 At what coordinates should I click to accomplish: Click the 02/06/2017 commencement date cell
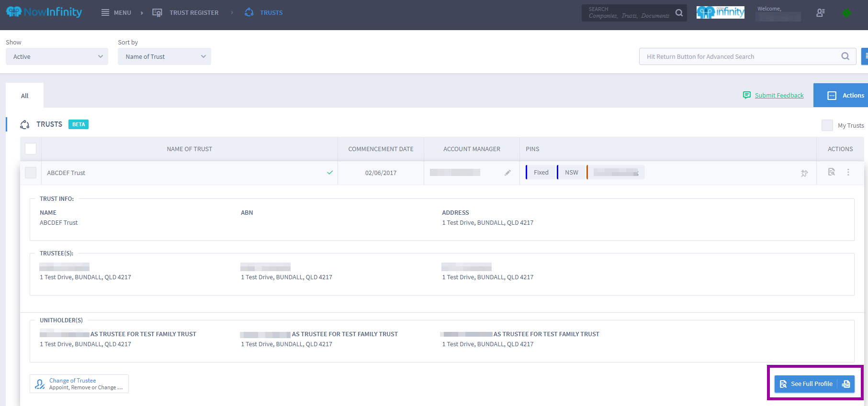point(381,173)
